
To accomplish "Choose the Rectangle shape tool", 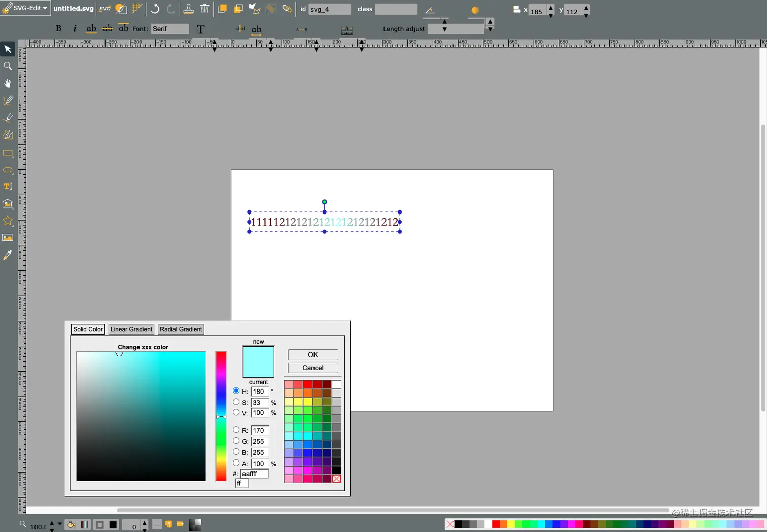I will (x=8, y=153).
